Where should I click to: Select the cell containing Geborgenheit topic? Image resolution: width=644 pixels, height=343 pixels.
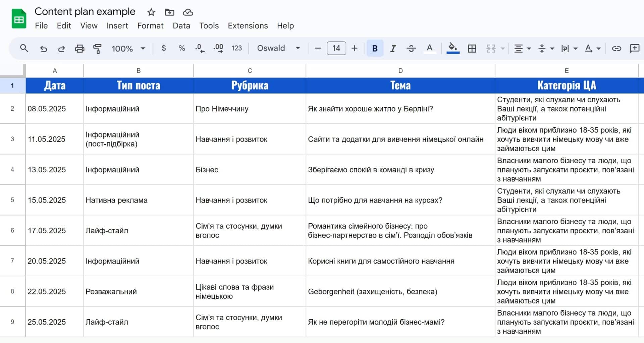pyautogui.click(x=400, y=291)
